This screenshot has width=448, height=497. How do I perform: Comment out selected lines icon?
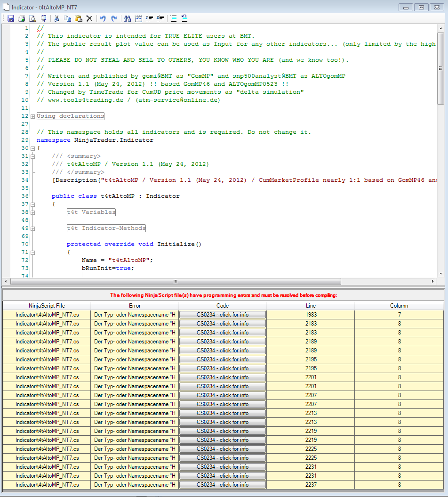(174, 18)
